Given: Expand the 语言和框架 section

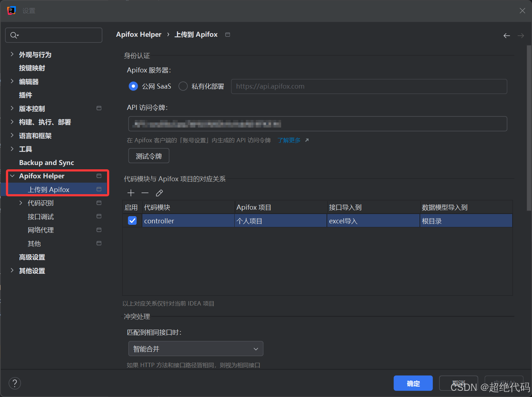Looking at the screenshot, I should [12, 135].
